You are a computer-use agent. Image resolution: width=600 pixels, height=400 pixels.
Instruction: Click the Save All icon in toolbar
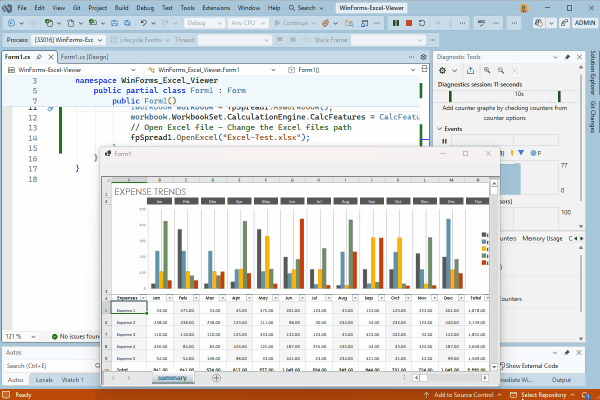coord(127,23)
